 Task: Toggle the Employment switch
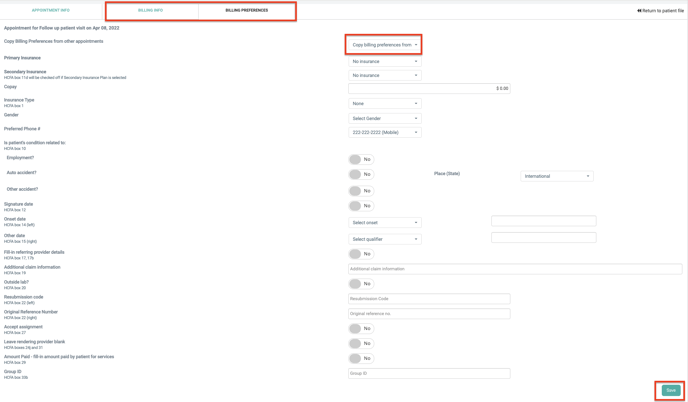356,159
